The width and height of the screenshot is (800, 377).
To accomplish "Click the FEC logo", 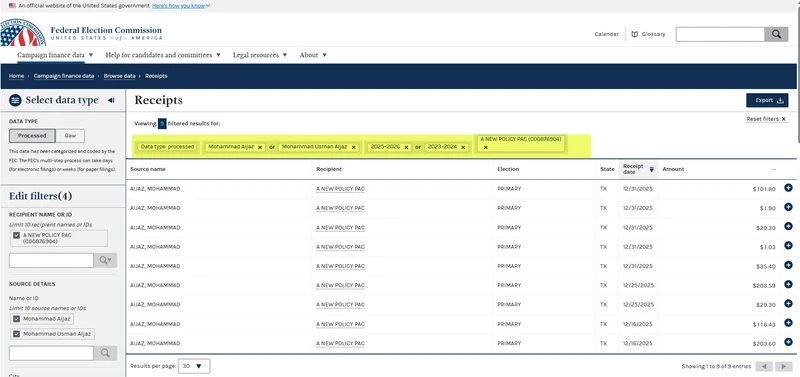I will pos(23,33).
